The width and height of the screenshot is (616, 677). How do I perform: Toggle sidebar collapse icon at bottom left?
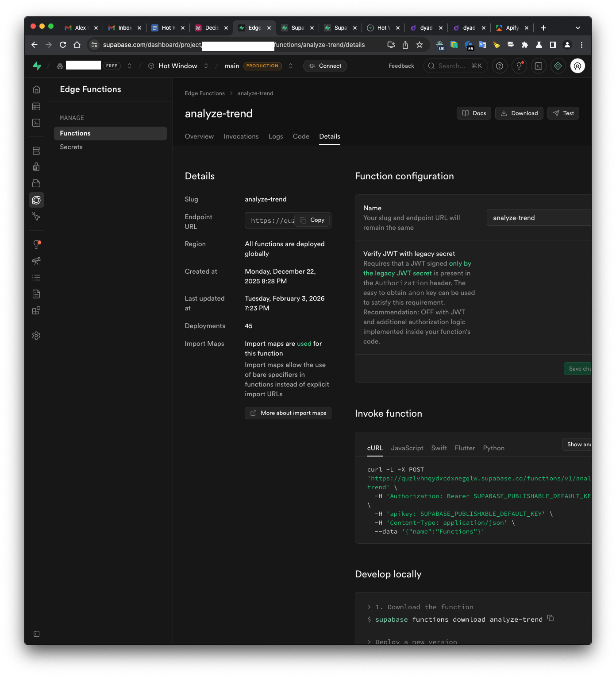tap(36, 634)
